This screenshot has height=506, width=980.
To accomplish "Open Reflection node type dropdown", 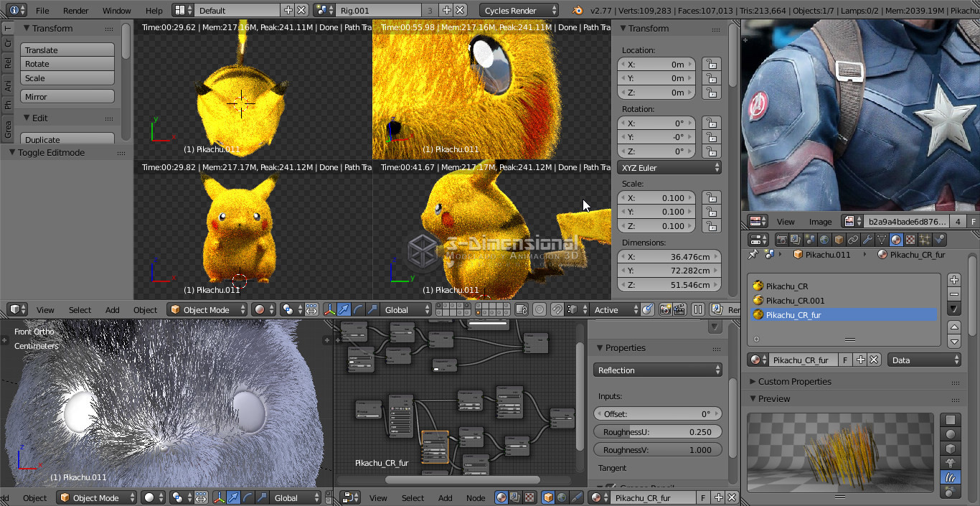I will click(657, 370).
